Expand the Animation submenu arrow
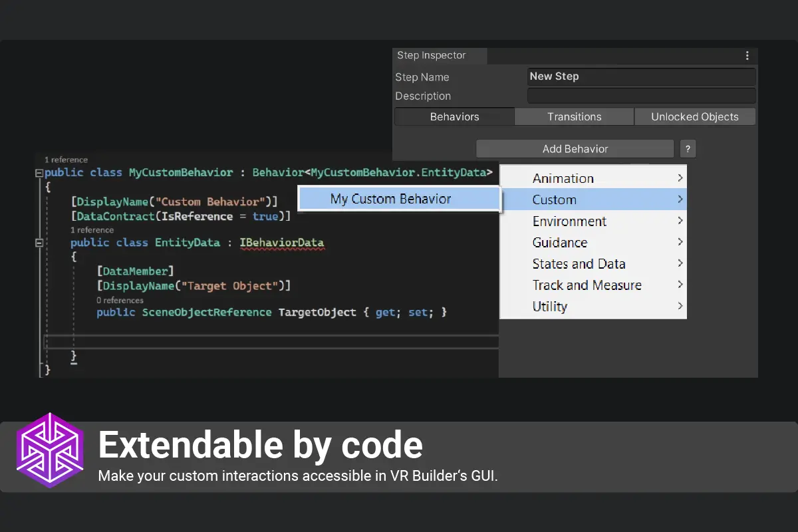The width and height of the screenshot is (798, 532). coord(680,178)
